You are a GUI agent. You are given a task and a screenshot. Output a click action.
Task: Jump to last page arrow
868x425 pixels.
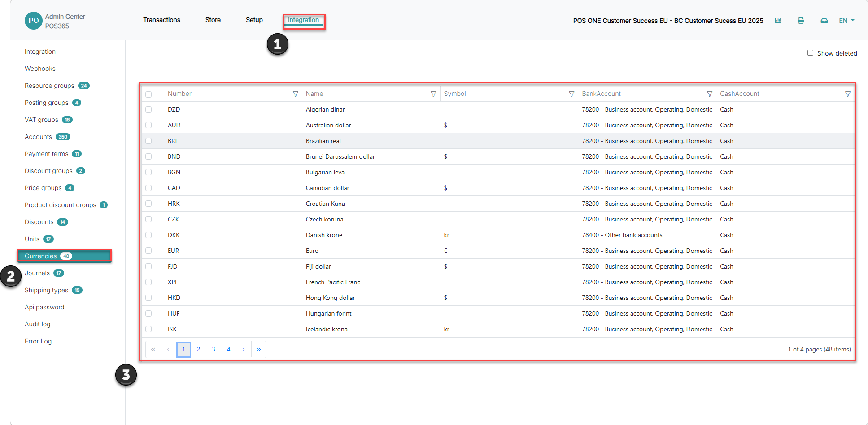259,349
